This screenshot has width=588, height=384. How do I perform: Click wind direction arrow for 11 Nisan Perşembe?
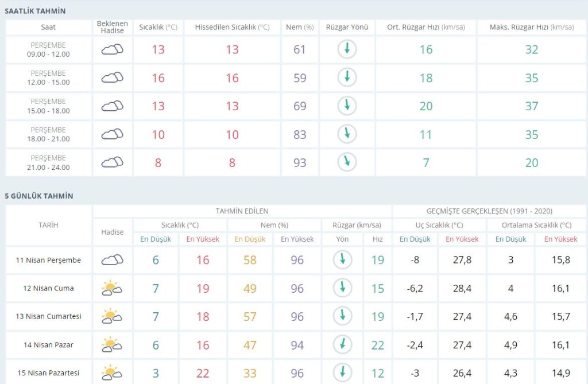(343, 260)
